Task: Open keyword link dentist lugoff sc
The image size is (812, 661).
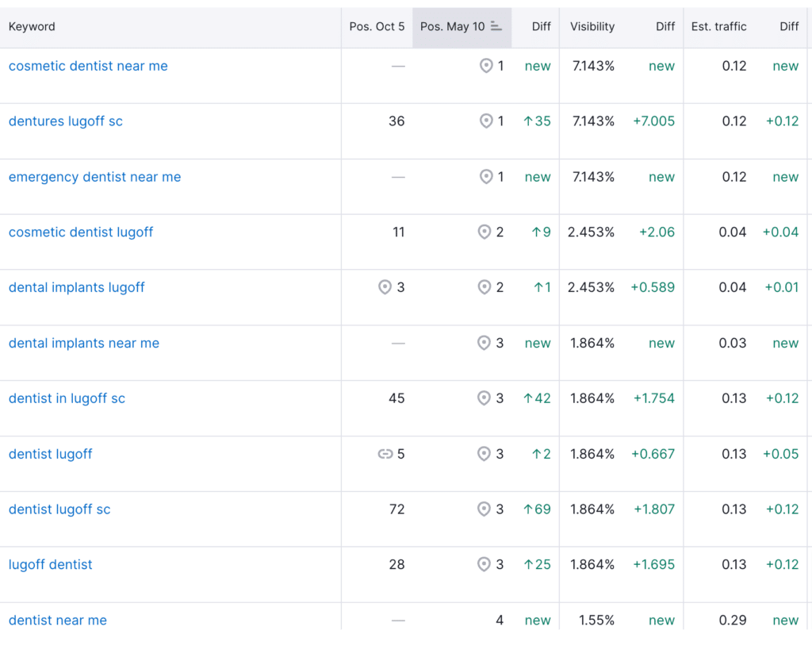Action: coord(59,509)
